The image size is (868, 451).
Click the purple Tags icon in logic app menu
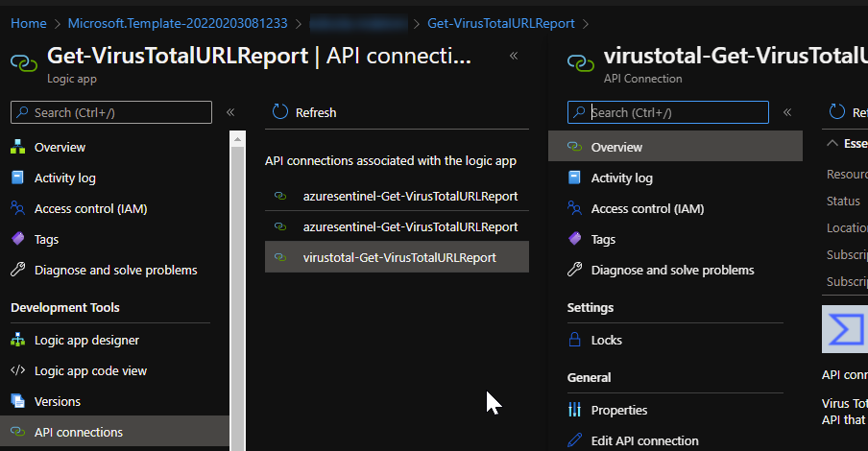tap(17, 239)
